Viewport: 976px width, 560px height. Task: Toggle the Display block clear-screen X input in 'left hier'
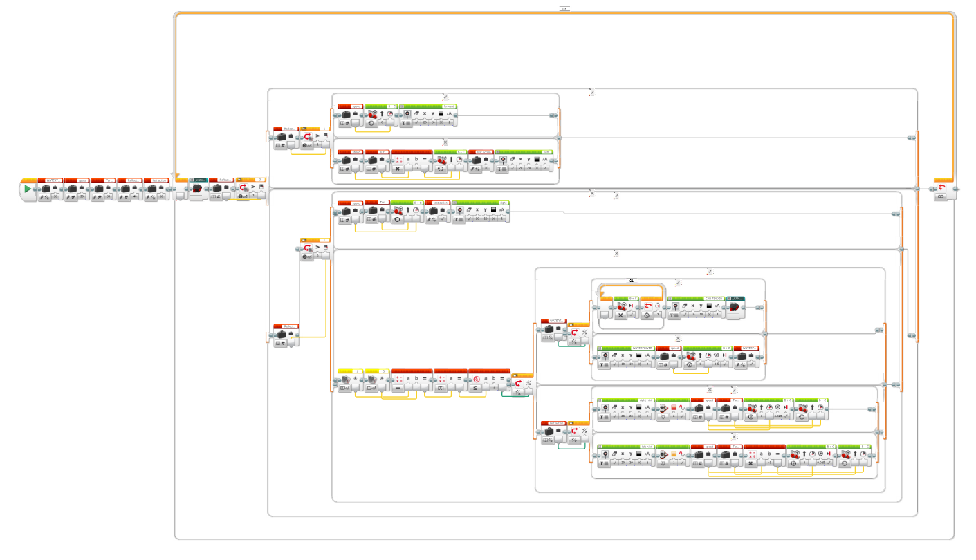click(x=638, y=463)
